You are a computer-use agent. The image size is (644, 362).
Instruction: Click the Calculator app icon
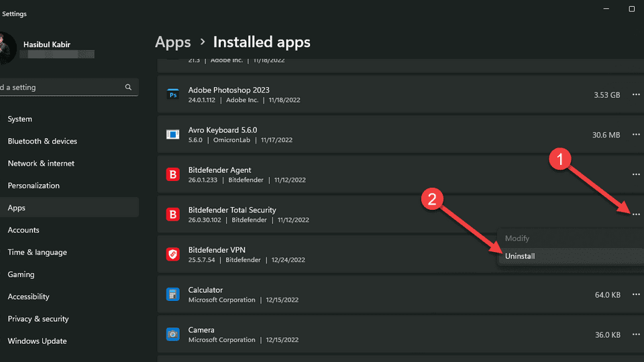tap(173, 294)
